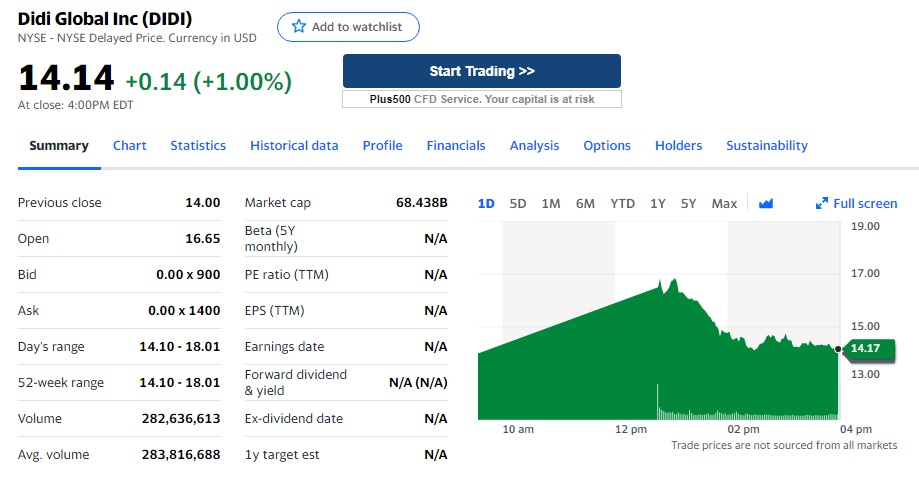The width and height of the screenshot is (919, 499).
Task: Click the Avg. volume value 283,816,688
Action: point(181,454)
